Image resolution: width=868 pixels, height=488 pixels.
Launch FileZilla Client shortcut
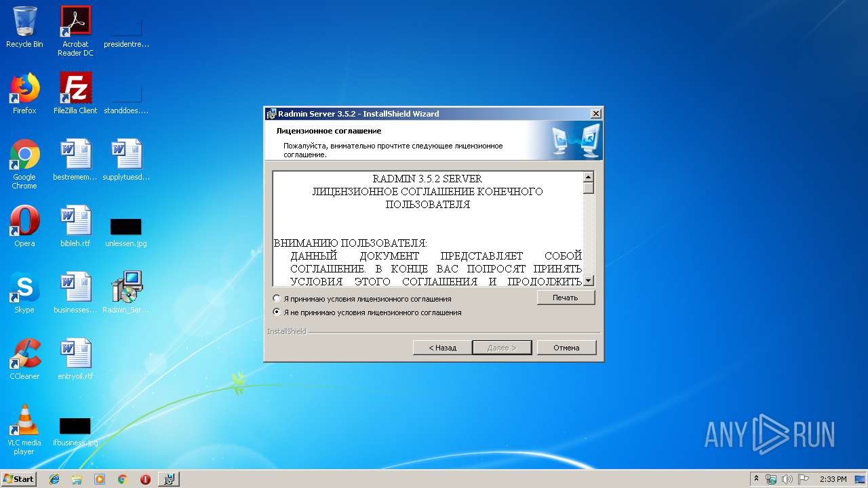[75, 94]
